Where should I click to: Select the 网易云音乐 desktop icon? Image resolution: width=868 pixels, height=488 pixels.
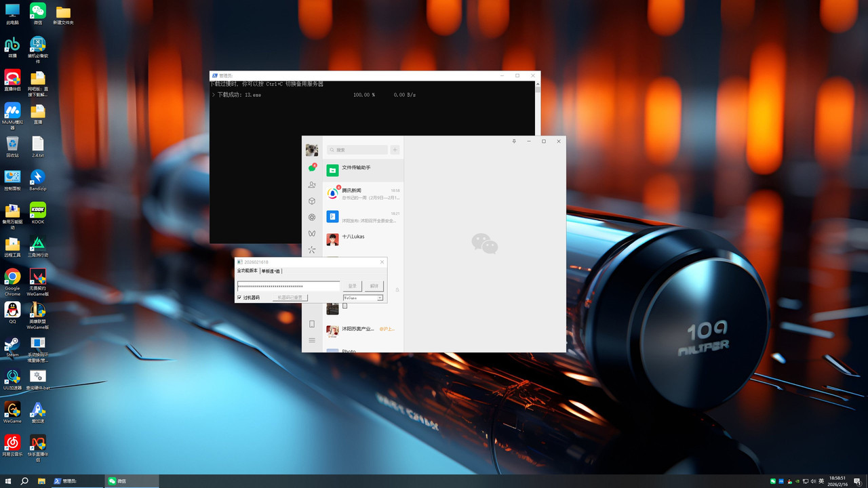pyautogui.click(x=12, y=445)
